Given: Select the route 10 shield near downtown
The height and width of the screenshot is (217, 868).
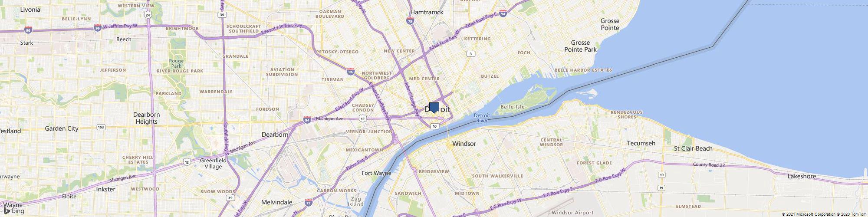Looking at the screenshot, I should (x=434, y=126).
